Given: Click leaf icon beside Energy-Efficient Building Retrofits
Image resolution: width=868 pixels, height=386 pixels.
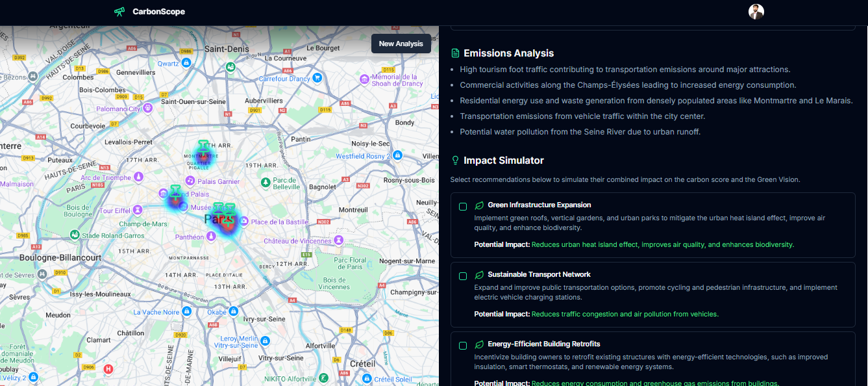Looking at the screenshot, I should click(x=479, y=344).
